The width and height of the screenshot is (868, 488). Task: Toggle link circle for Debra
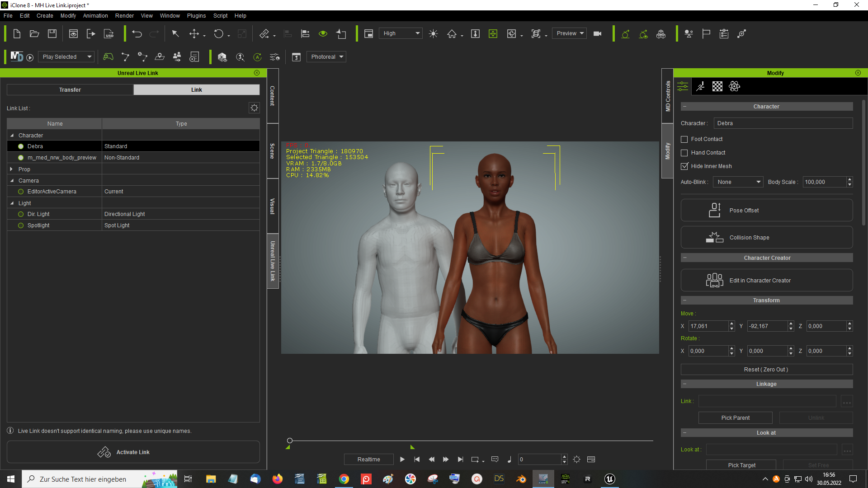(21, 146)
